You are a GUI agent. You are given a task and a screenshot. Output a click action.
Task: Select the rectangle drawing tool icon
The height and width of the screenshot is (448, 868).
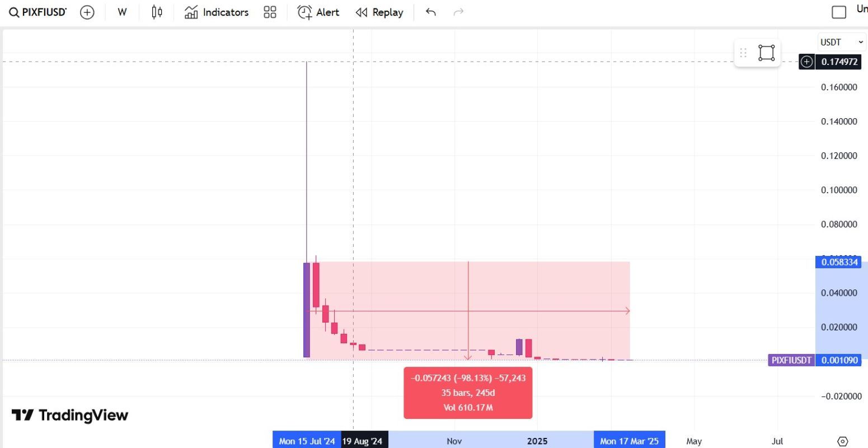click(766, 53)
